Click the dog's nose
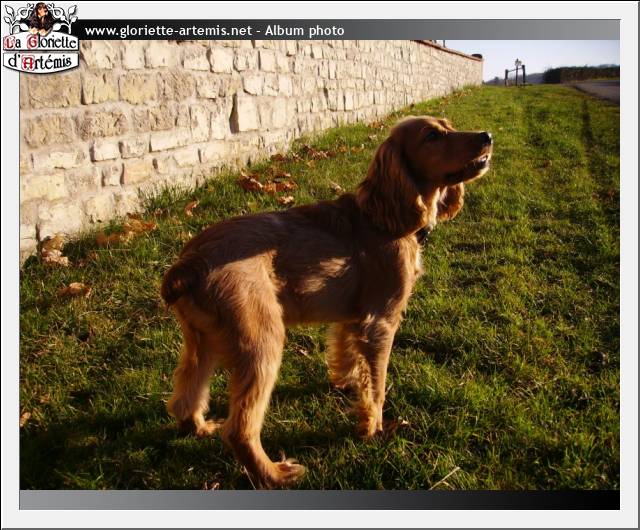640x530 pixels. coord(486,136)
